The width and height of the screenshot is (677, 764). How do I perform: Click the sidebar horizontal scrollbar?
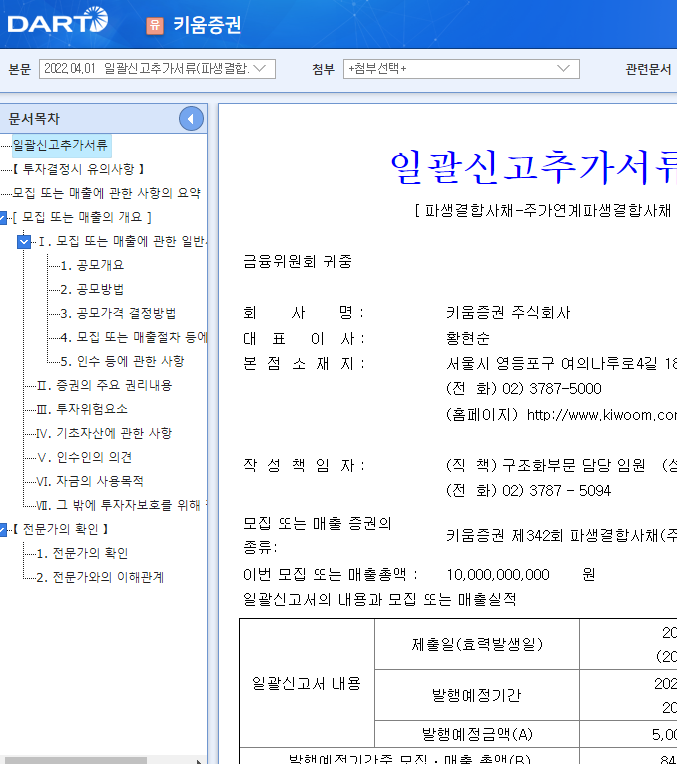coord(76,760)
